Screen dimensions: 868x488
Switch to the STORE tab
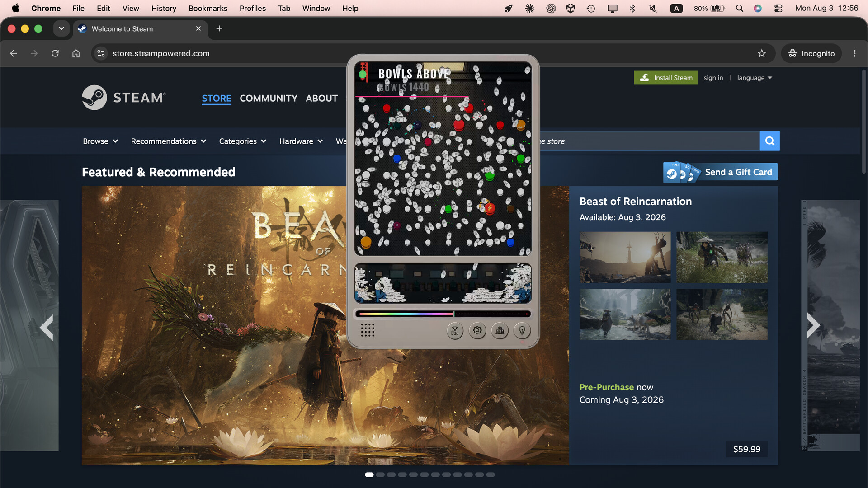click(217, 98)
